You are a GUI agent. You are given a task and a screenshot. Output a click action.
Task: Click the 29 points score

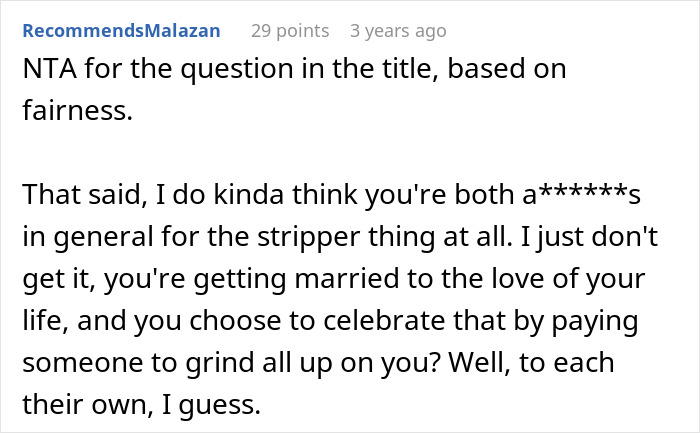point(290,31)
